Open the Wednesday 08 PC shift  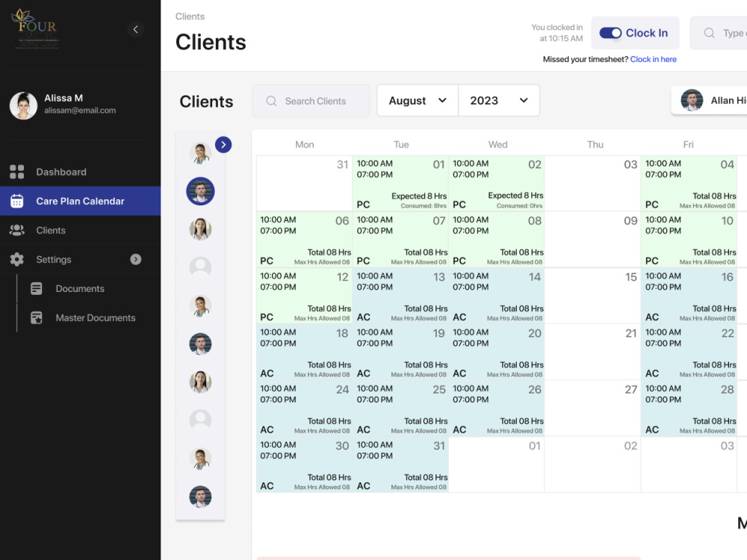(497, 240)
